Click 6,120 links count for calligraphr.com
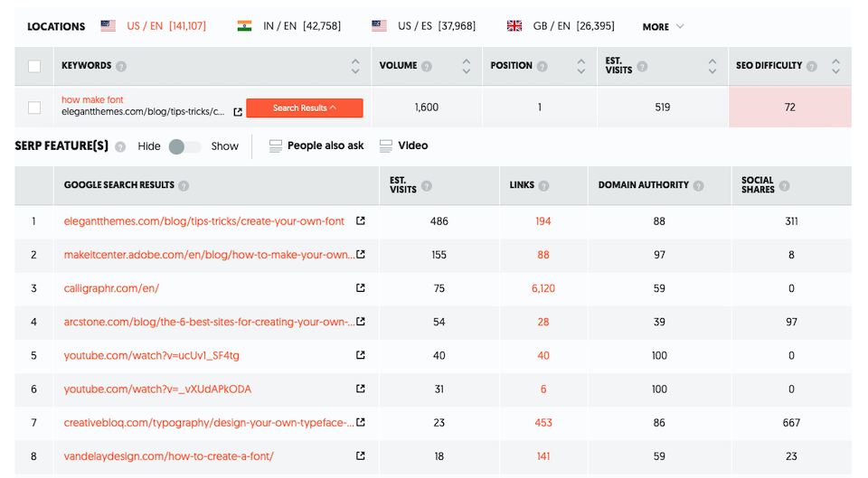 542,288
